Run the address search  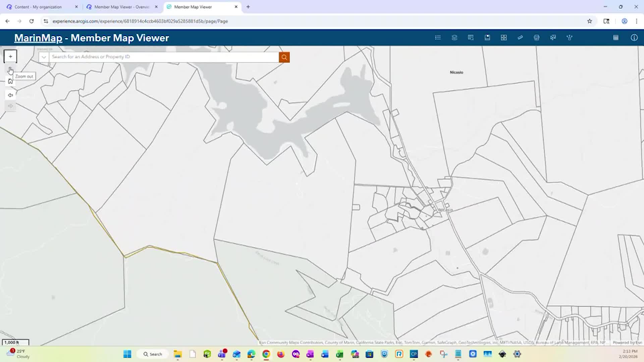coord(284,57)
